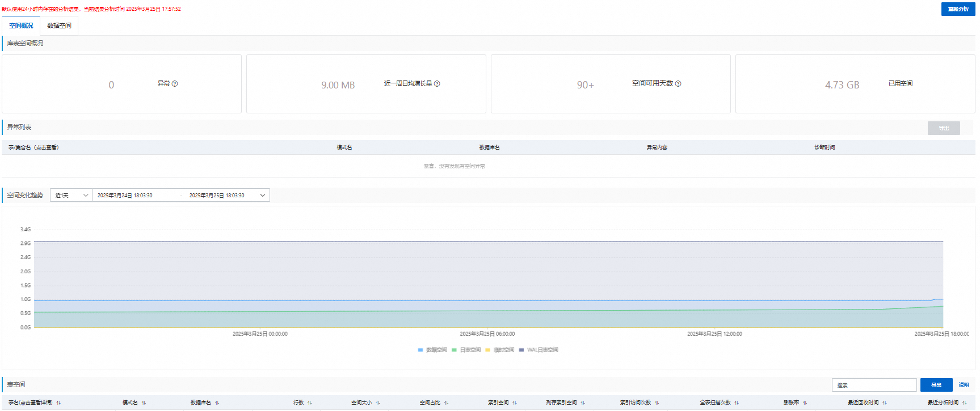Image resolution: width=980 pixels, height=411 pixels.
Task: Click the 异常内容 column header
Action: click(657, 147)
